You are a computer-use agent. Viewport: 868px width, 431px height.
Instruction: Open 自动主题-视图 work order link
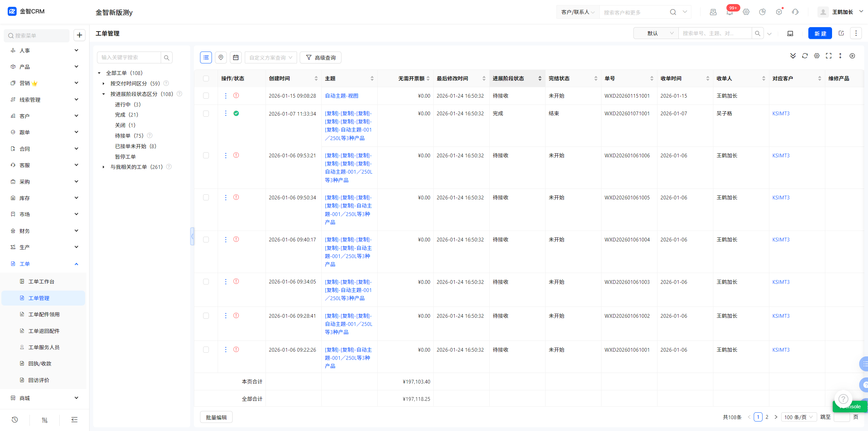click(x=341, y=96)
